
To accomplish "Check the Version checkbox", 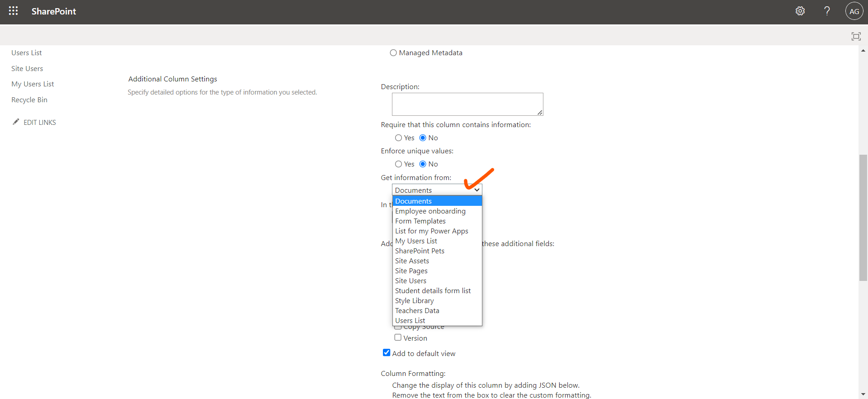I will 398,337.
